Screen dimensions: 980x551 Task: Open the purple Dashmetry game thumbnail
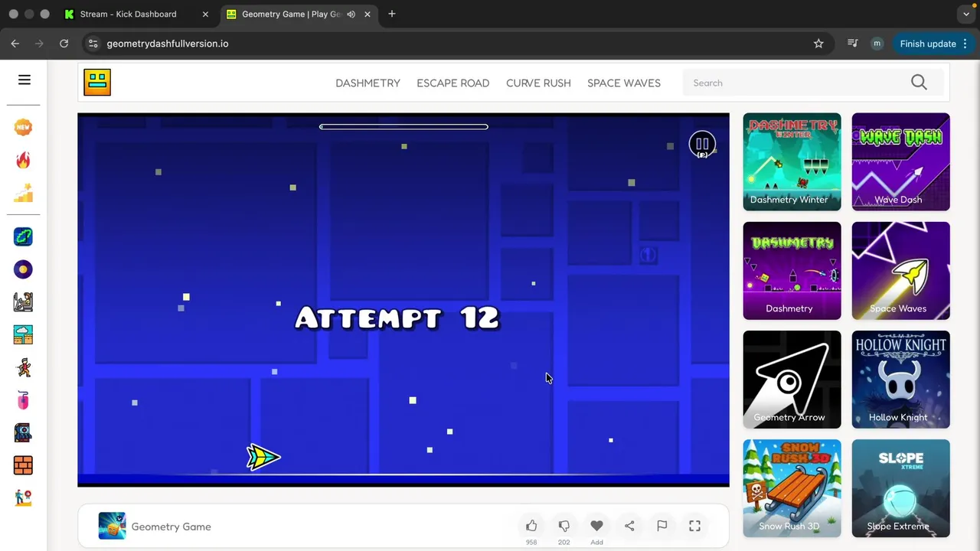coord(792,270)
